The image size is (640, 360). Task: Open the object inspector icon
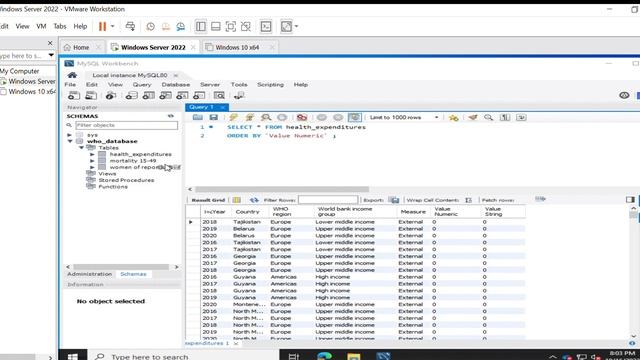pyautogui.click(x=111, y=96)
